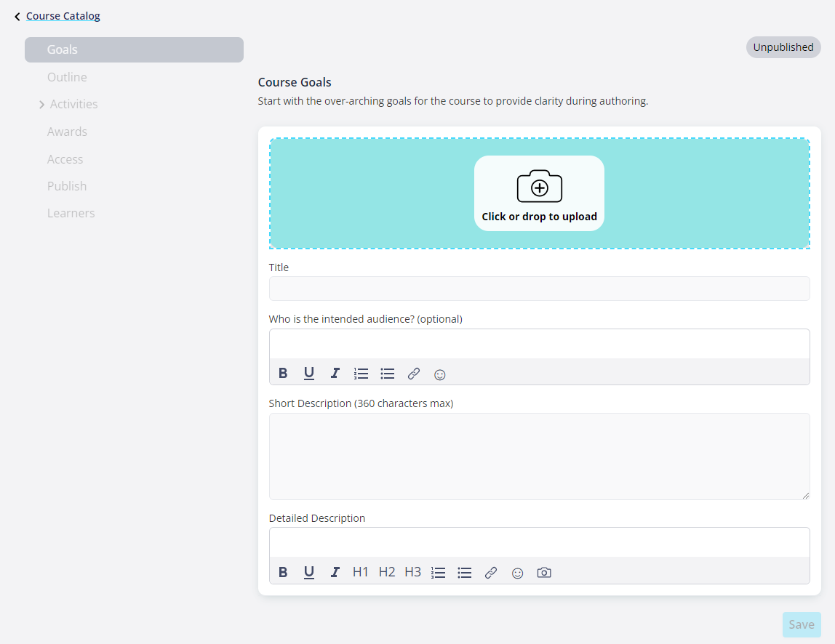This screenshot has height=644, width=835.
Task: Toggle underline in Detailed Description editor
Action: pos(309,572)
